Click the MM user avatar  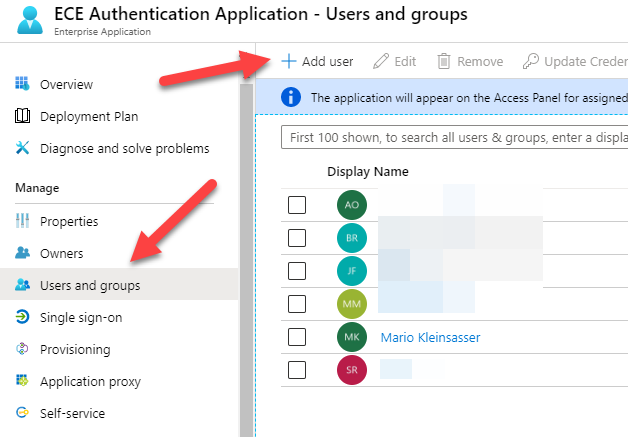pyautogui.click(x=352, y=304)
